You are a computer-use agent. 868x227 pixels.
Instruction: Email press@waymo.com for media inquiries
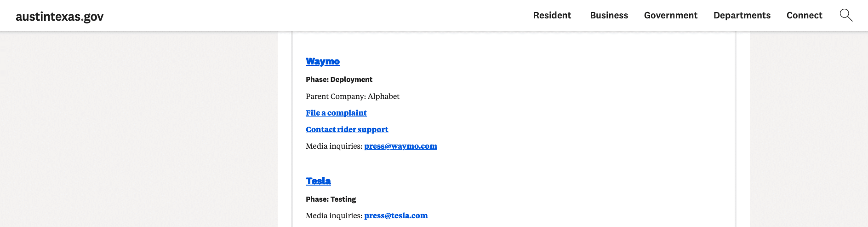point(400,146)
